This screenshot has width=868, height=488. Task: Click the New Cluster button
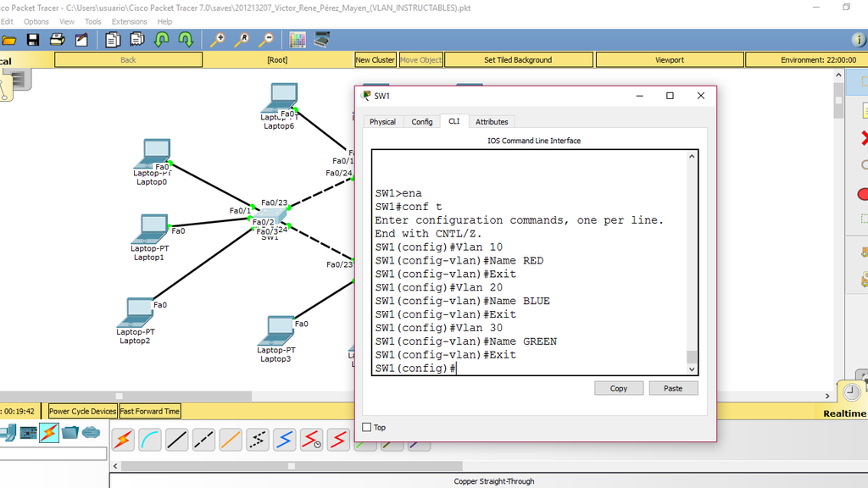(x=376, y=60)
